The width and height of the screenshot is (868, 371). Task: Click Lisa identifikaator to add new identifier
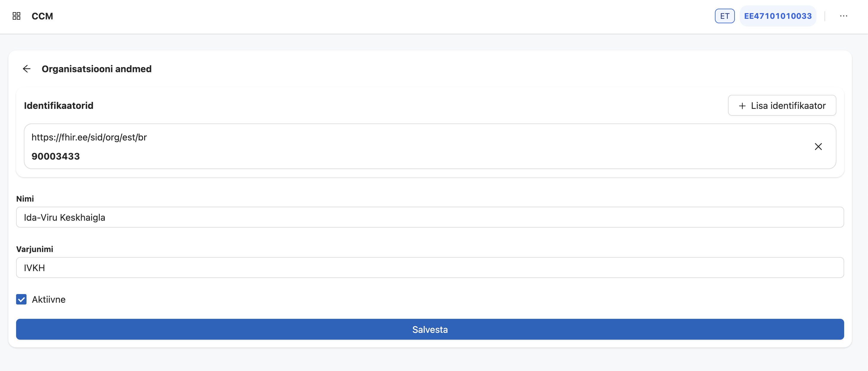coord(782,105)
